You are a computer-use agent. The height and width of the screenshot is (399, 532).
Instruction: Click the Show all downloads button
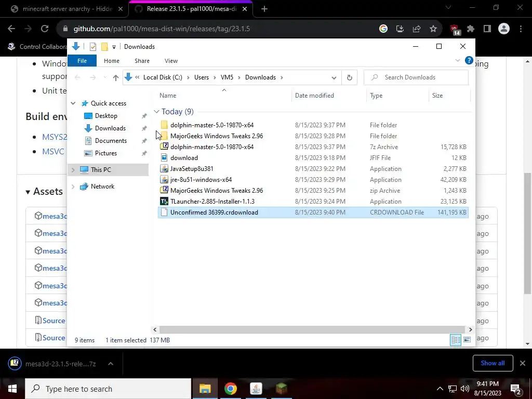point(493,363)
